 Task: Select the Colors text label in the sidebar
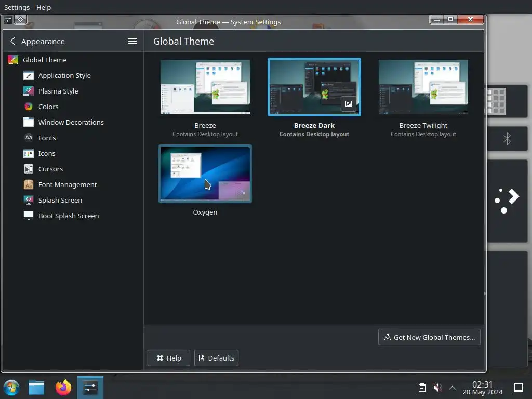pyautogui.click(x=48, y=107)
